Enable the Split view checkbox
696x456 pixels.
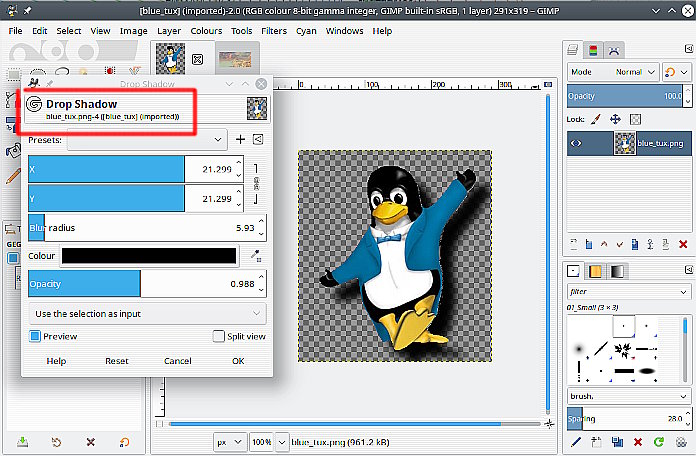coord(218,336)
